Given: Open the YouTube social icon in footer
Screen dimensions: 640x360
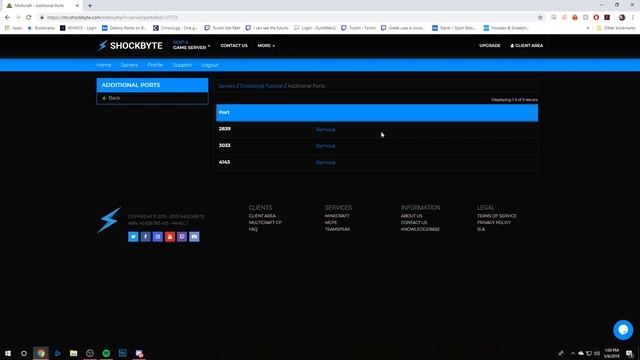Looking at the screenshot, I should click(170, 237).
